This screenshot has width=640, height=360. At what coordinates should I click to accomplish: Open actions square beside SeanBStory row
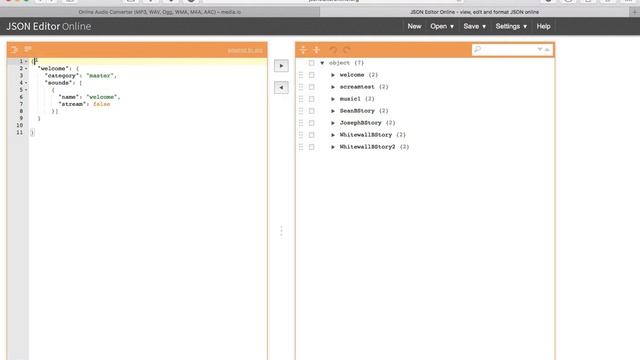(x=311, y=111)
